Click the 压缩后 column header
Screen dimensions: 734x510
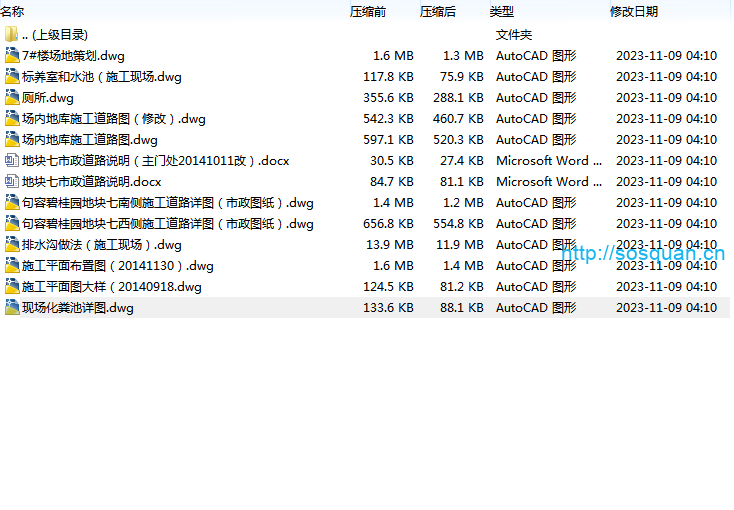point(437,11)
